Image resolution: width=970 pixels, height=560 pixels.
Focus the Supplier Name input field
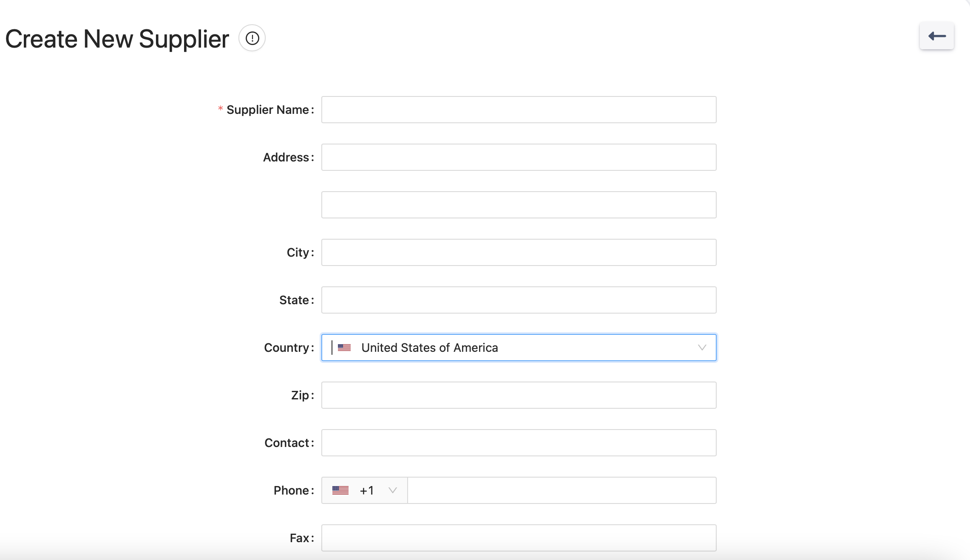(519, 110)
